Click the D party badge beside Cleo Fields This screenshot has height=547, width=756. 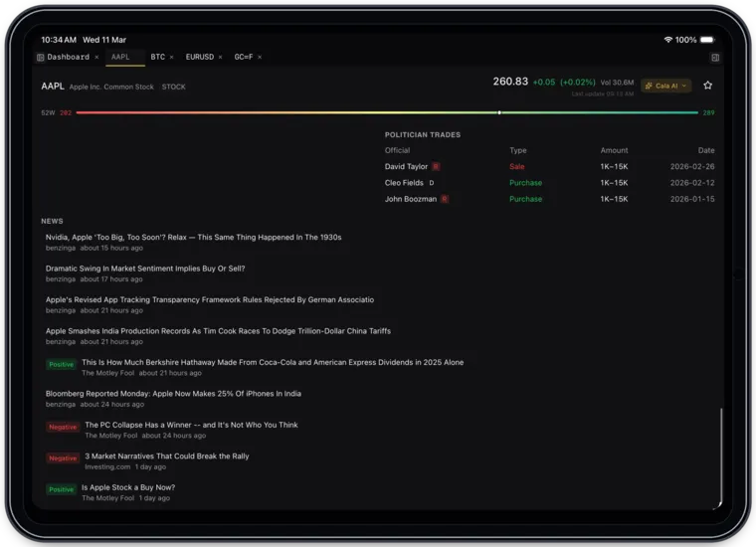(432, 183)
